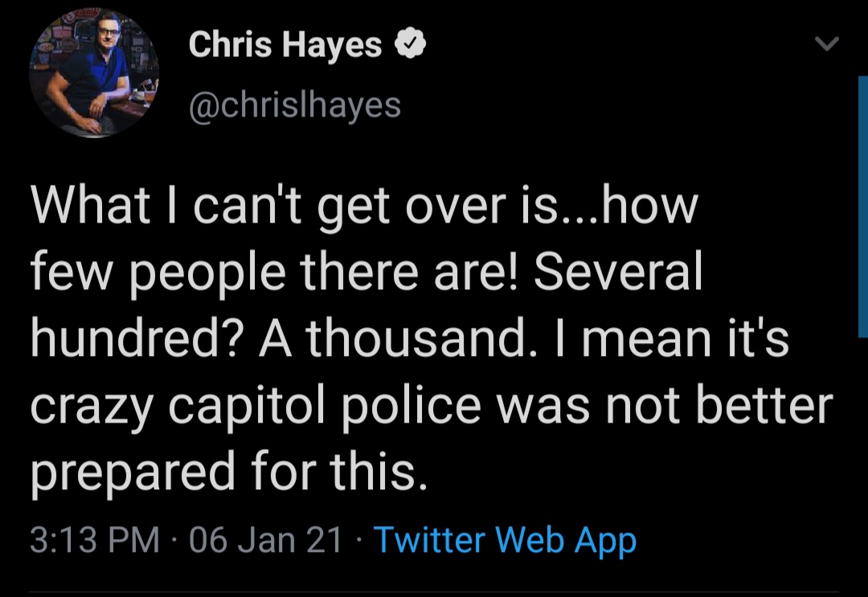Open the tweet options chevron menu
The width and height of the screenshot is (868, 597).
point(827,43)
